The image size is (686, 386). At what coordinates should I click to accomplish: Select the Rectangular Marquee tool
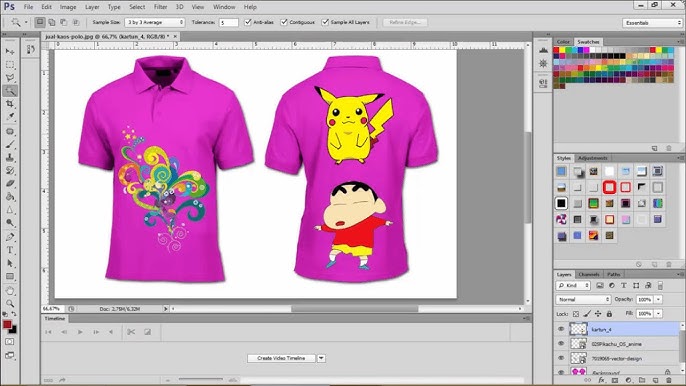pos(10,64)
